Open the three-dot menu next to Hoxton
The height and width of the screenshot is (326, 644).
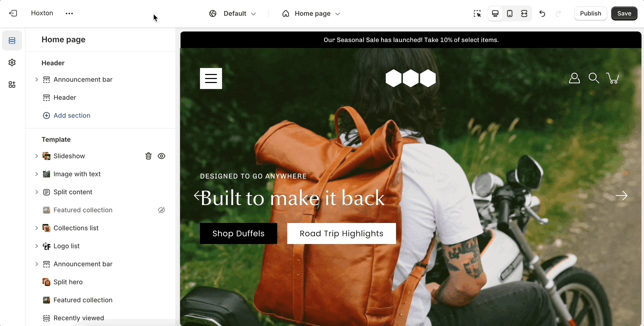click(x=69, y=13)
